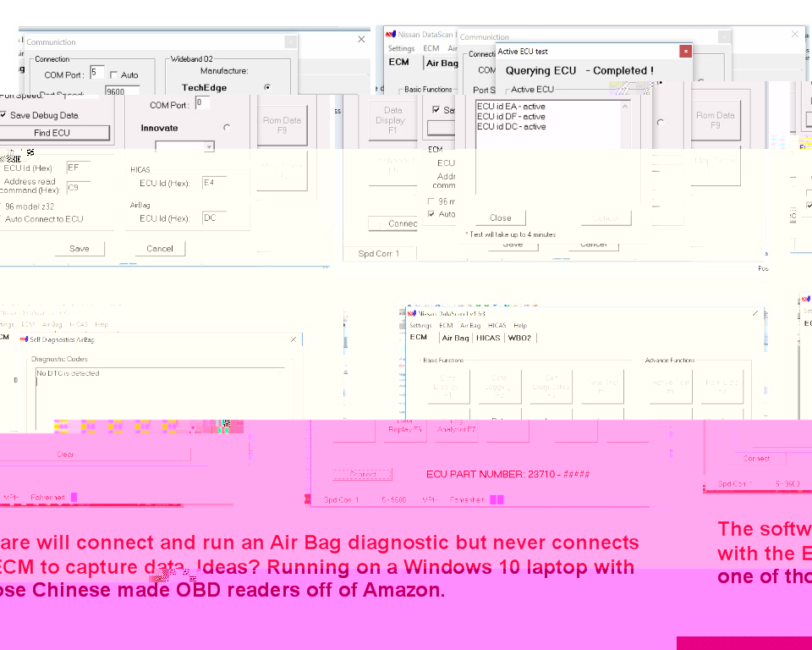Image resolution: width=812 pixels, height=650 pixels.
Task: Click the Wideband COM Port field showing 0
Action: [x=202, y=102]
